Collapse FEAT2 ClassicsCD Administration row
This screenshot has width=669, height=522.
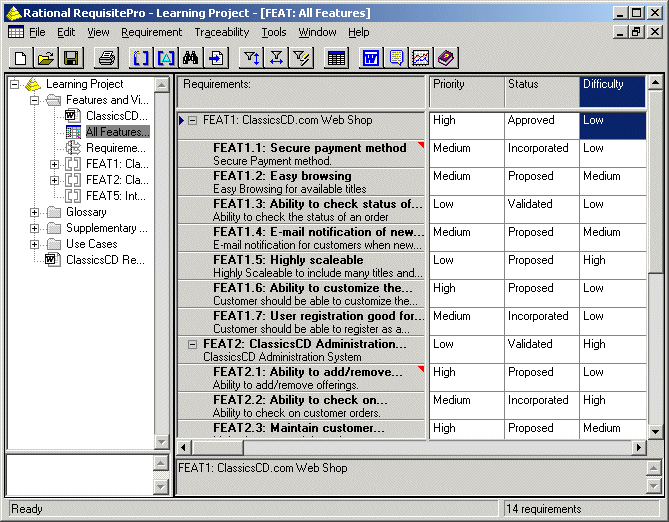pyautogui.click(x=193, y=344)
